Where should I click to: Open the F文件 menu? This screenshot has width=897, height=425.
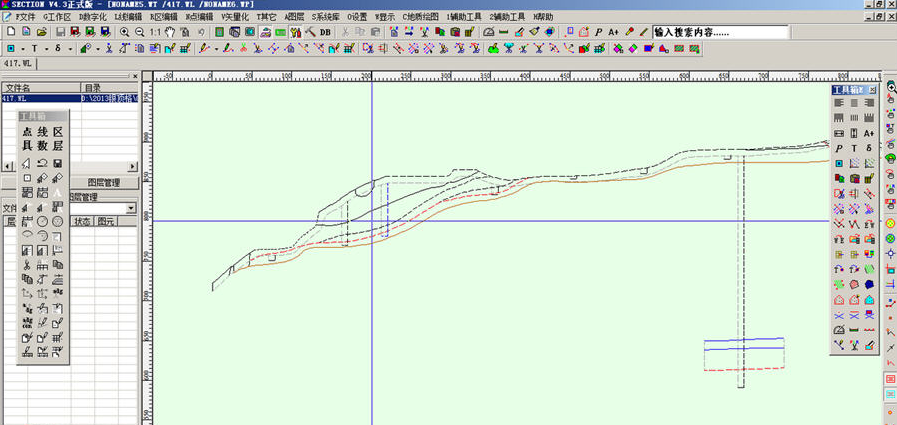tap(24, 17)
